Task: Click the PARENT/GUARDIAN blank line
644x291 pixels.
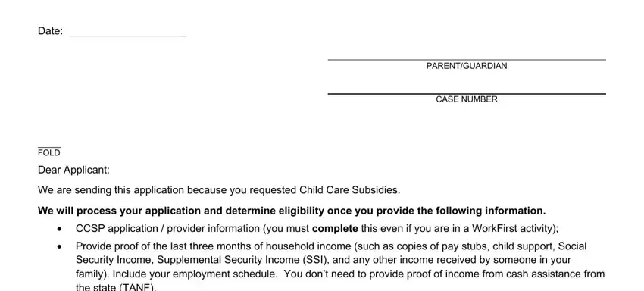Action: click(x=467, y=60)
